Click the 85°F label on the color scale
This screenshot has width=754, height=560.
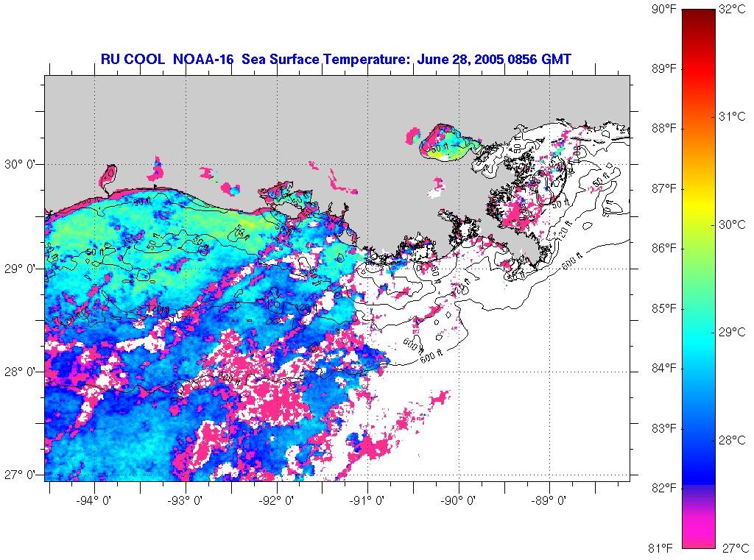[664, 308]
